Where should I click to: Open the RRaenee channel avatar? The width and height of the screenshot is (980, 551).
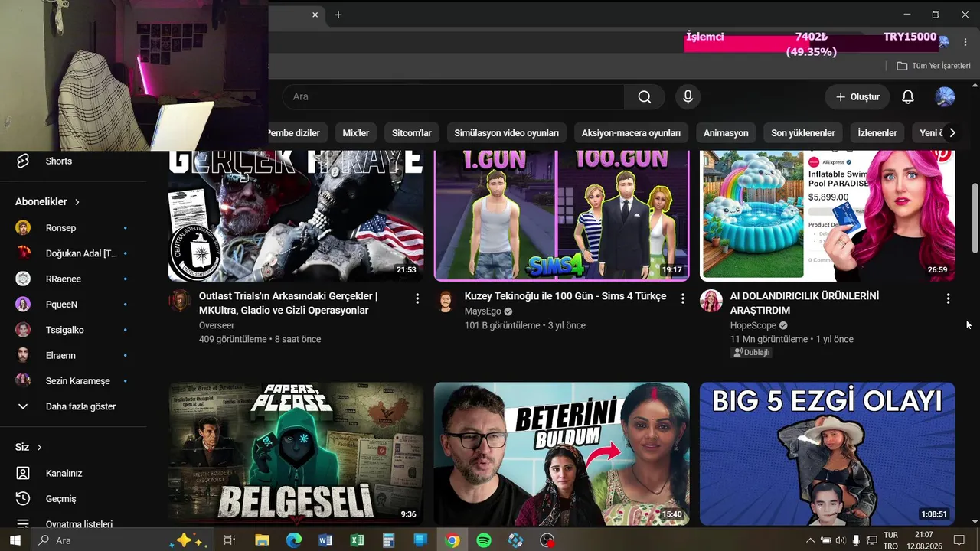[x=23, y=279]
